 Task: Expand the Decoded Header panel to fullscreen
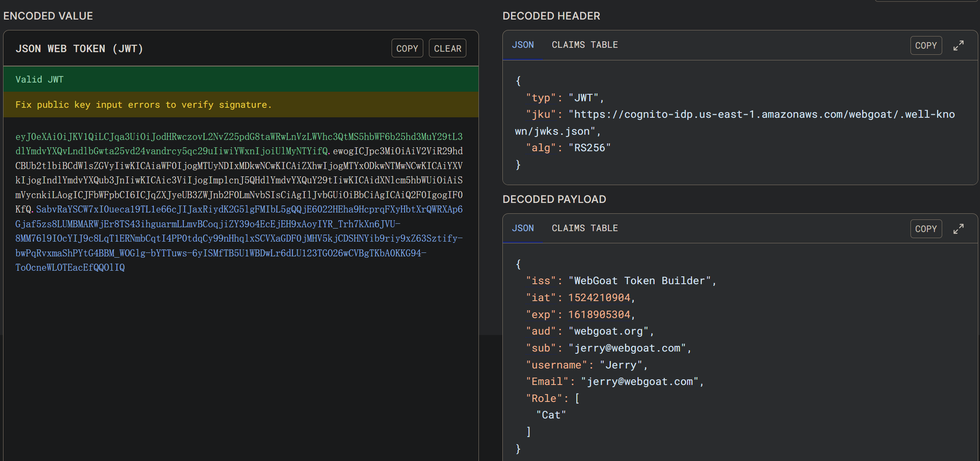click(x=958, y=46)
